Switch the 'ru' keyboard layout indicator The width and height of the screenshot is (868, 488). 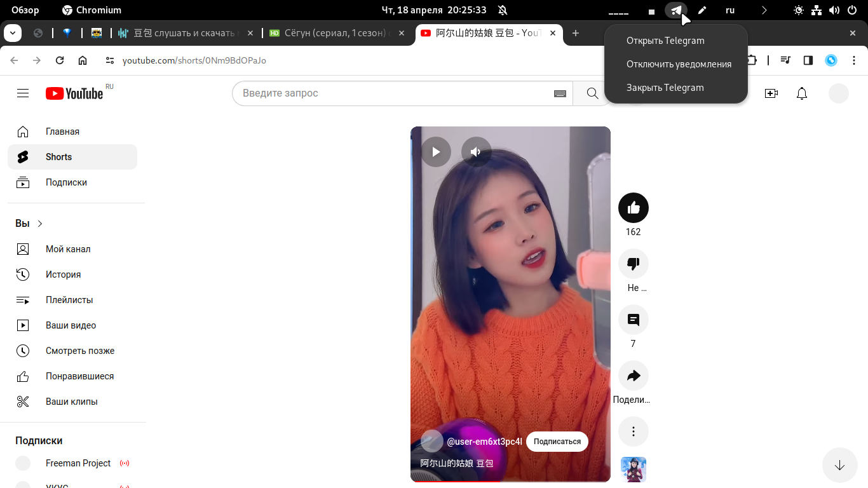[x=730, y=10]
